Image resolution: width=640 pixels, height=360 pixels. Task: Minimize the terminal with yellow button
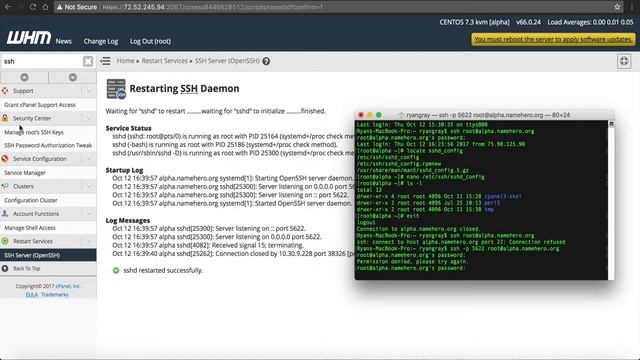point(370,115)
